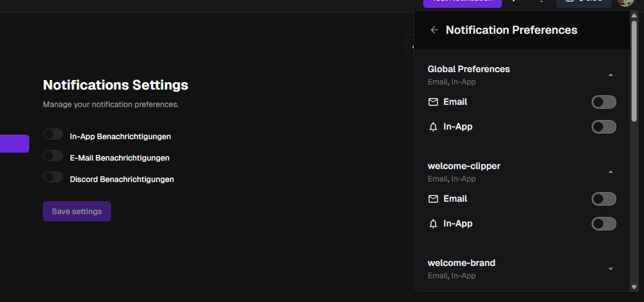
Task: Turn on E-Mail Benachrichtigungen toggle
Action: click(x=53, y=156)
